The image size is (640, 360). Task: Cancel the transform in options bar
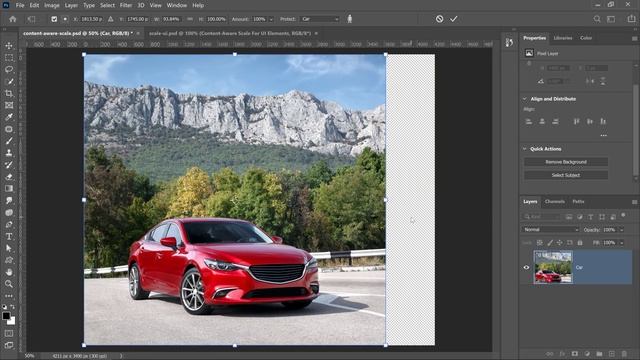(439, 19)
